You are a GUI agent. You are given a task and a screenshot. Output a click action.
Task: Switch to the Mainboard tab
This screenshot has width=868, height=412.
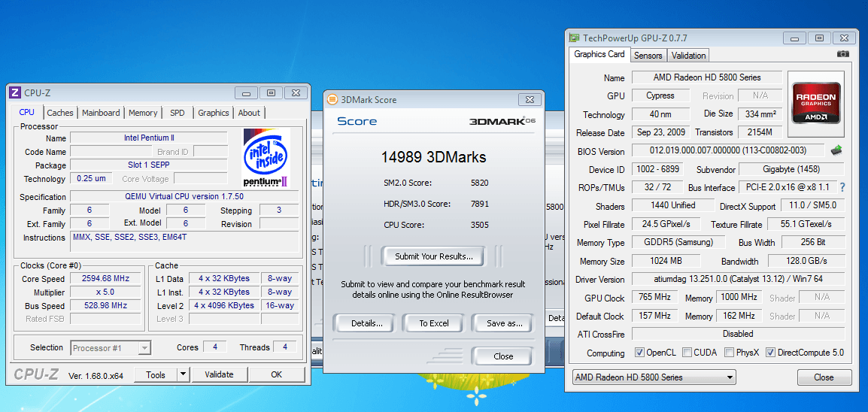coord(101,113)
